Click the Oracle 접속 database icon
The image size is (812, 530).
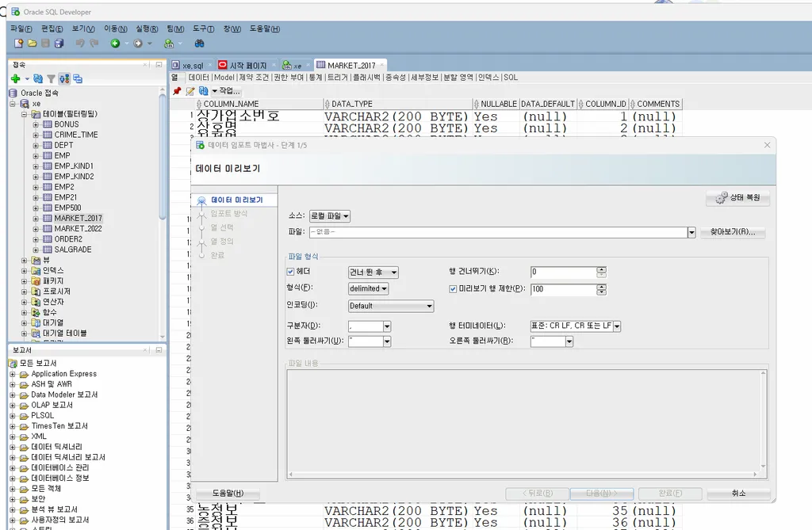13,93
